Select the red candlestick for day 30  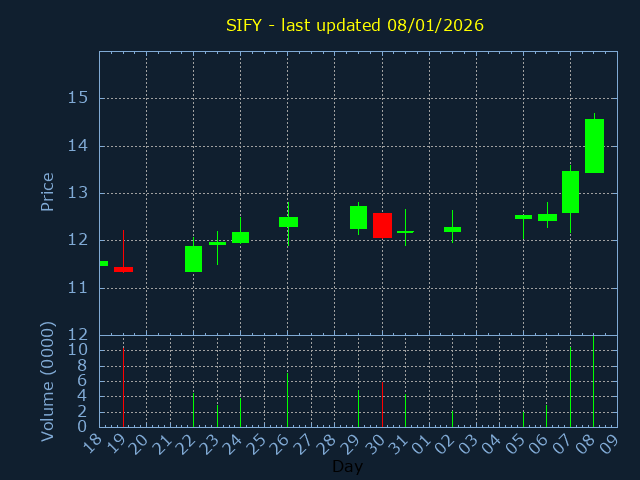coord(382,225)
